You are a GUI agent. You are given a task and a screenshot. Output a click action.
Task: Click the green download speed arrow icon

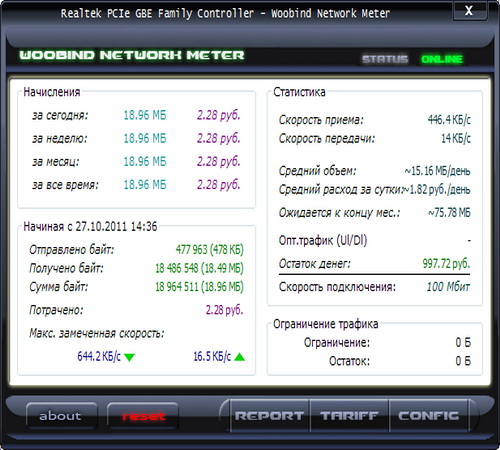click(129, 357)
